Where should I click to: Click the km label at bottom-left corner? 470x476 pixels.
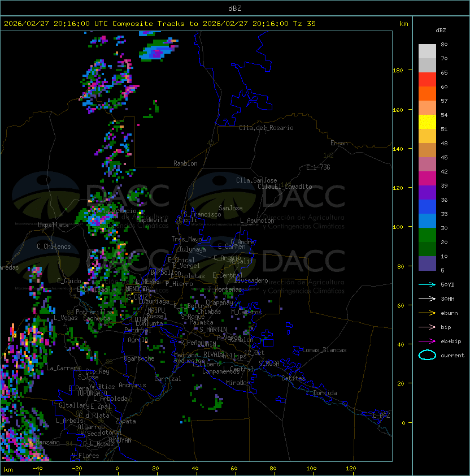coord(8,470)
